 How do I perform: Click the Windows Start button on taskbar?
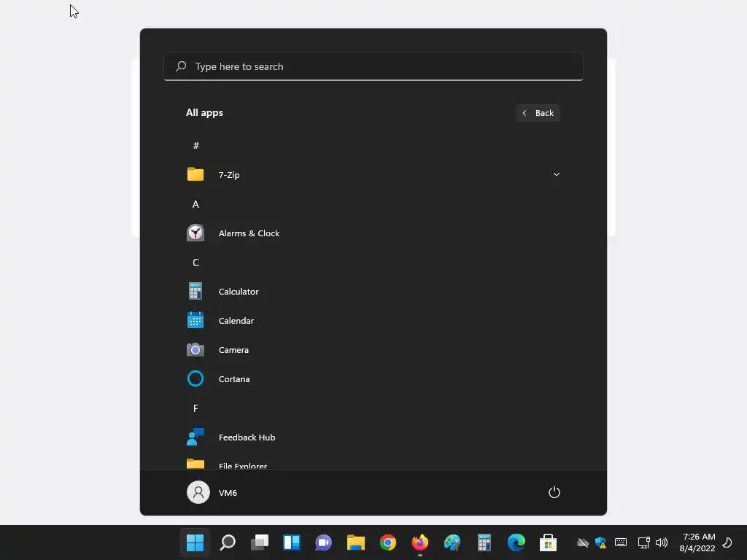pyautogui.click(x=195, y=542)
